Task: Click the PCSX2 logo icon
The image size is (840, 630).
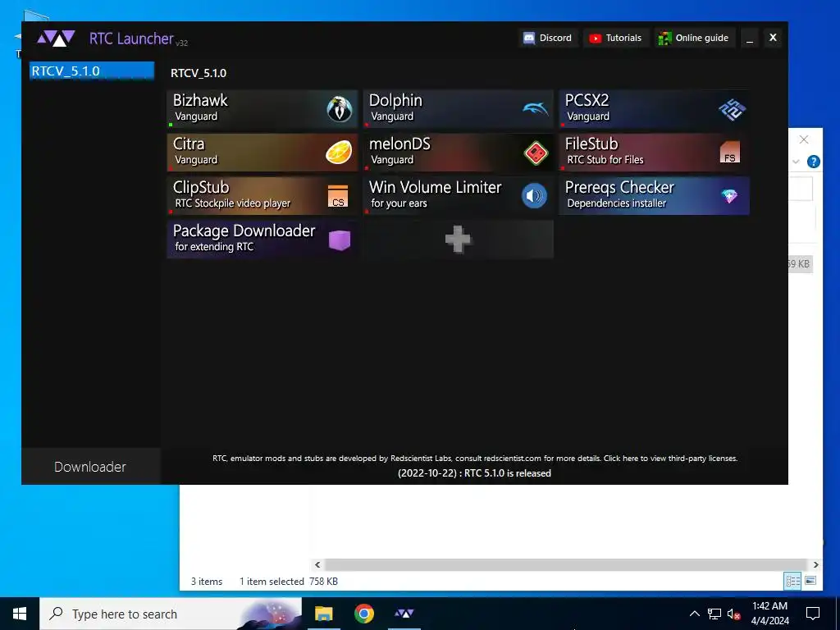Action: (732, 109)
